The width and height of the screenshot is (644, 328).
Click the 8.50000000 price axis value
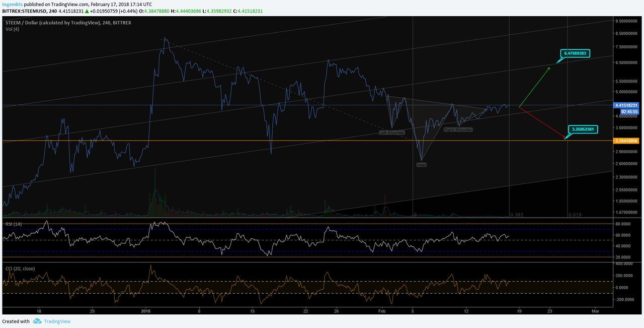pyautogui.click(x=627, y=34)
